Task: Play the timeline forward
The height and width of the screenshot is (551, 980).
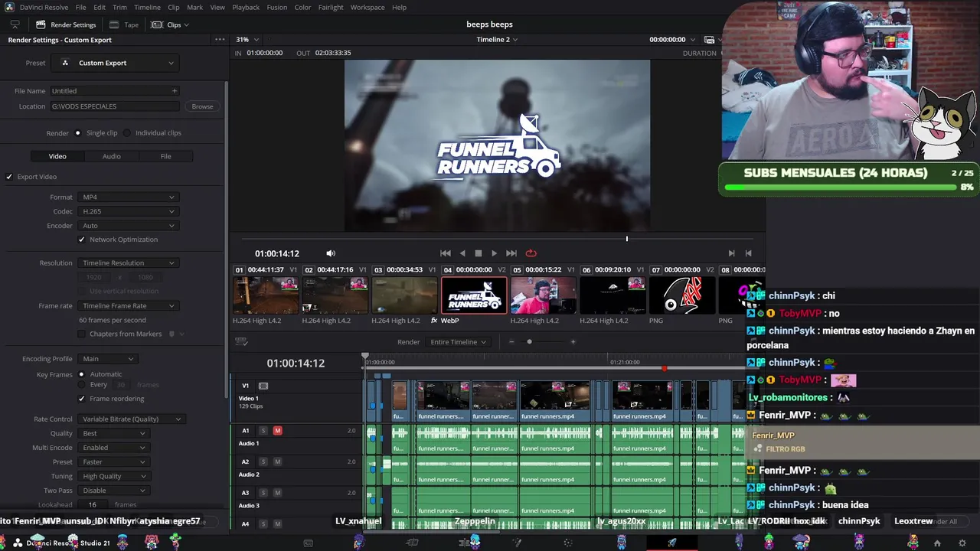Action: (494, 253)
